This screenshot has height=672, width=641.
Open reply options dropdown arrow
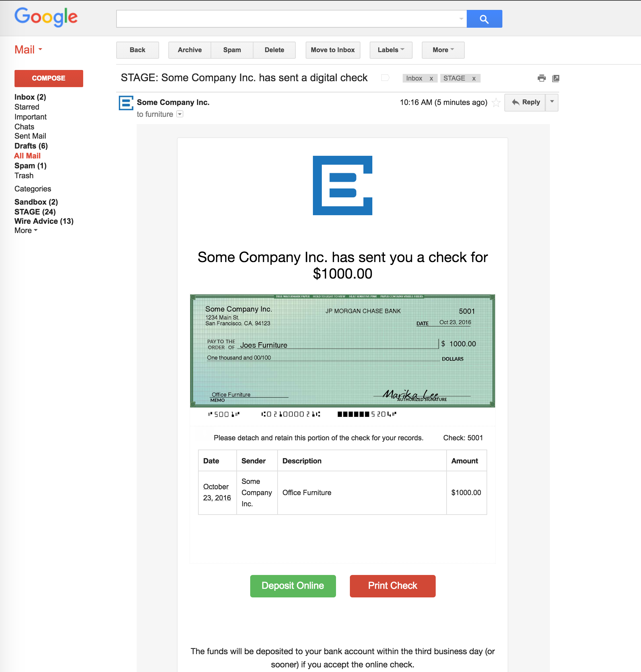tap(552, 102)
